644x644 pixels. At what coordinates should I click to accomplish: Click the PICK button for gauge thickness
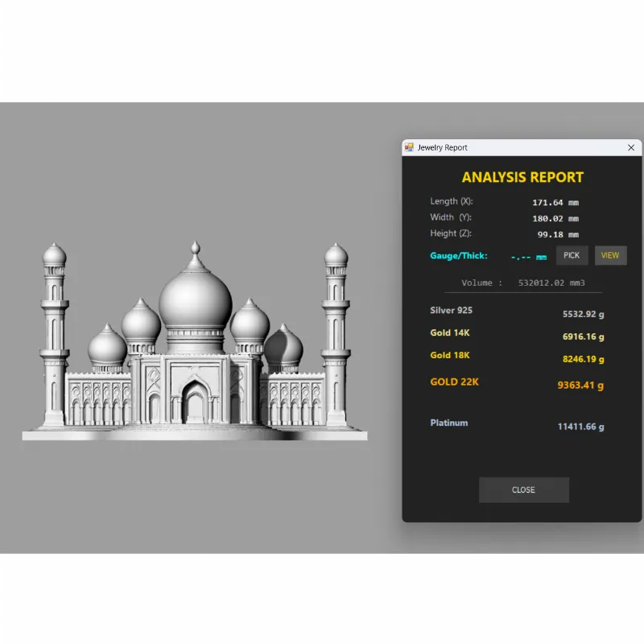(572, 256)
